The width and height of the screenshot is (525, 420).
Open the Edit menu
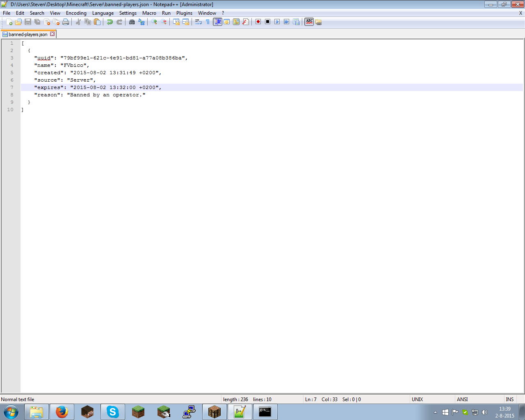pyautogui.click(x=20, y=13)
